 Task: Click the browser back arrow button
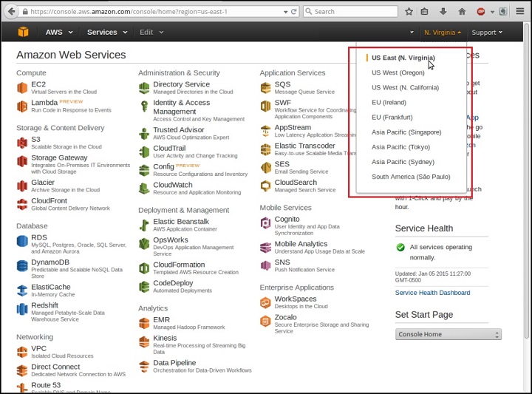coord(12,12)
